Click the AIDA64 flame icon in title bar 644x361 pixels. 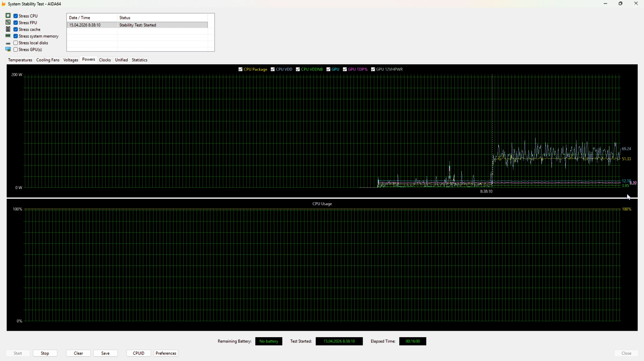click(4, 4)
